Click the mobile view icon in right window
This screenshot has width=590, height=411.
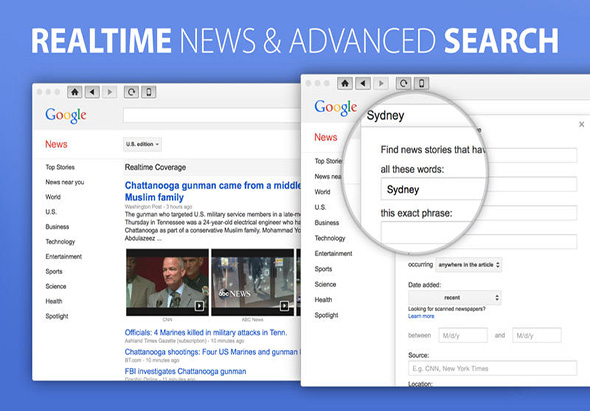tap(421, 83)
